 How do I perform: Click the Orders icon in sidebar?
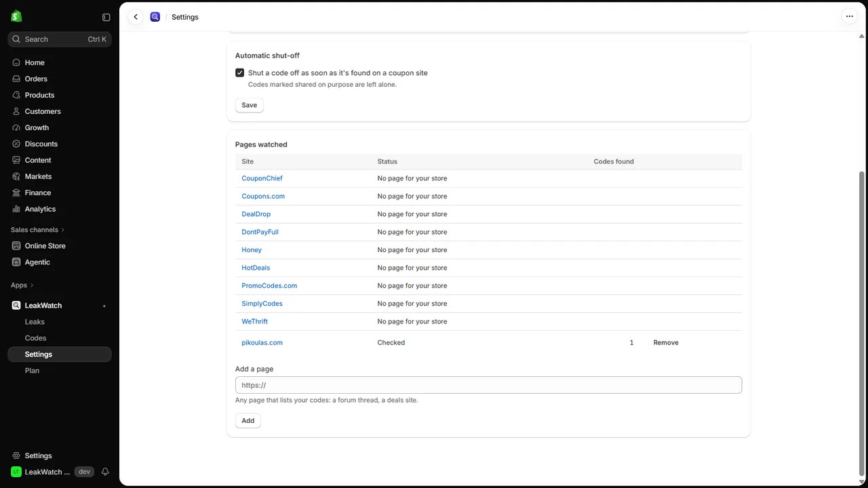(16, 79)
